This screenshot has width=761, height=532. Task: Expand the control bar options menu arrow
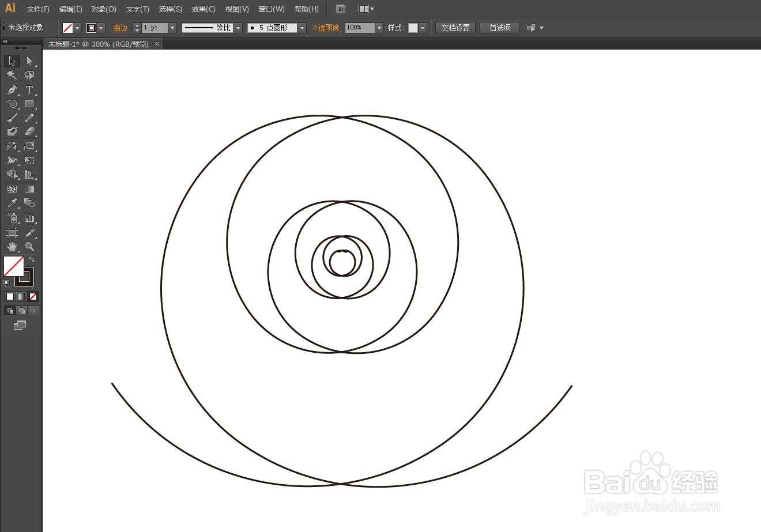[541, 28]
